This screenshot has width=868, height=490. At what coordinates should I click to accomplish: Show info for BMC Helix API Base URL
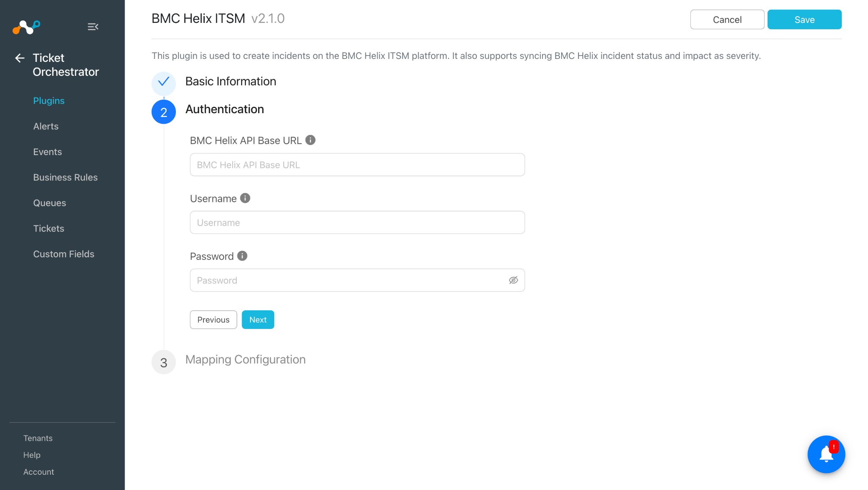310,140
